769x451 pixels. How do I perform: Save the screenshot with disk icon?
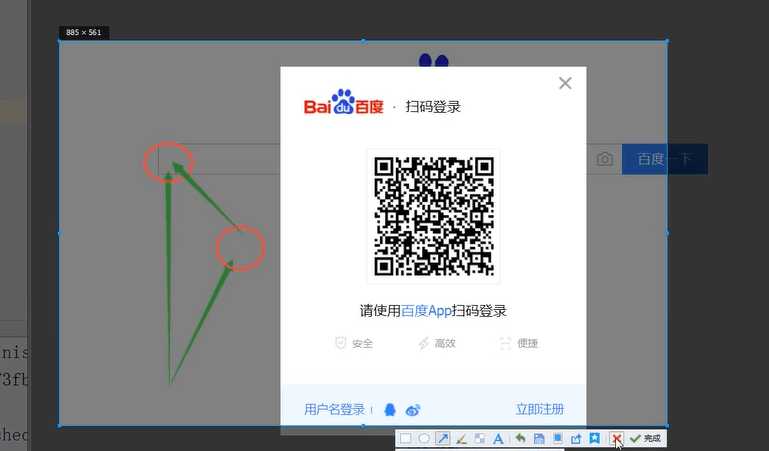[539, 438]
